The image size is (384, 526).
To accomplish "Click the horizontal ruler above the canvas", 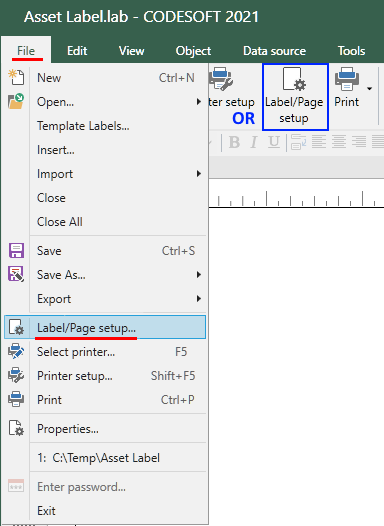I will click(x=296, y=198).
